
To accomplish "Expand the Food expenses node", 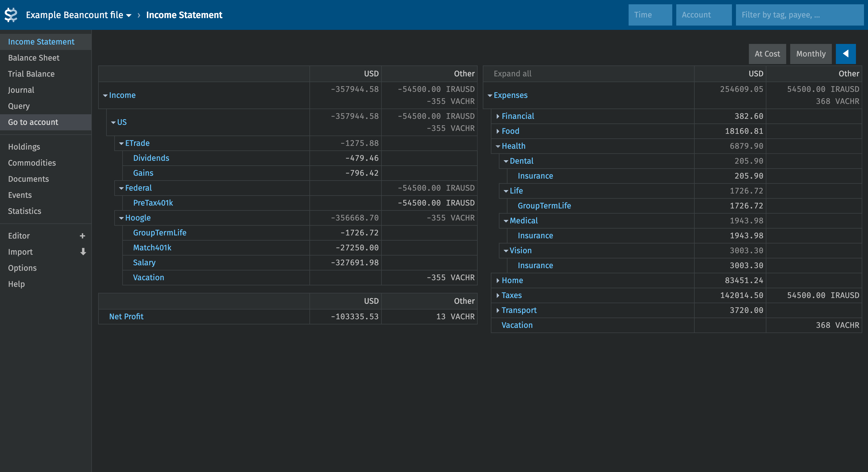I will (x=498, y=131).
